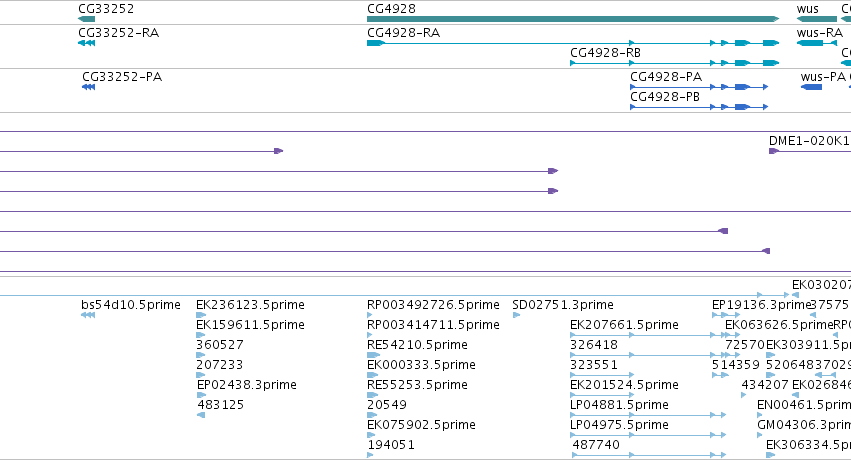Click the CG33252 gene arrow glyph
Image resolution: width=851 pixels, height=460 pixels.
click(x=86, y=19)
